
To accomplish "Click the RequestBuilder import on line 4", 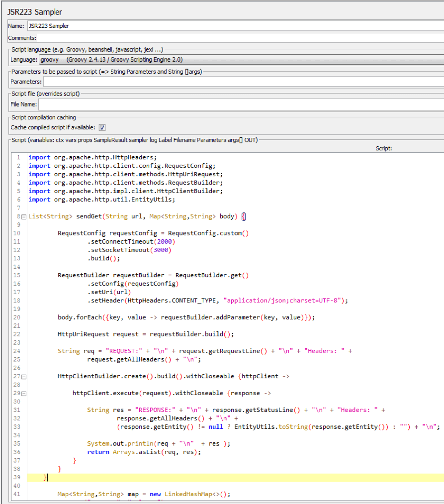I will [x=125, y=182].
